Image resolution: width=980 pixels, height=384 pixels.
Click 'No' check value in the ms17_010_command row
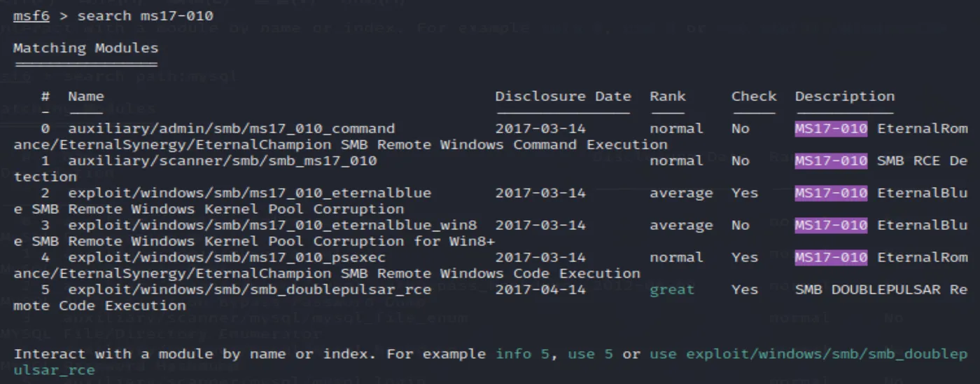(741, 129)
